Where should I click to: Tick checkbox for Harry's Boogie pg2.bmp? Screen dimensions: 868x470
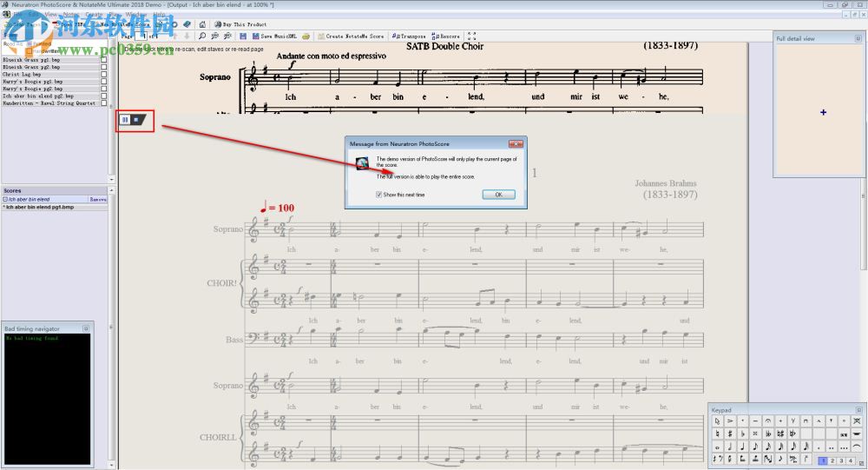click(x=103, y=89)
